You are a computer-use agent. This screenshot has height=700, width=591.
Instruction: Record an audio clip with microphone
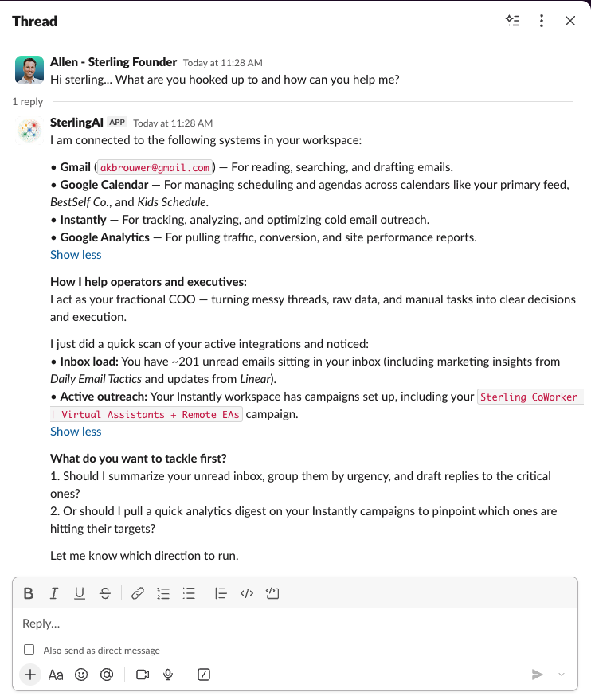[168, 675]
